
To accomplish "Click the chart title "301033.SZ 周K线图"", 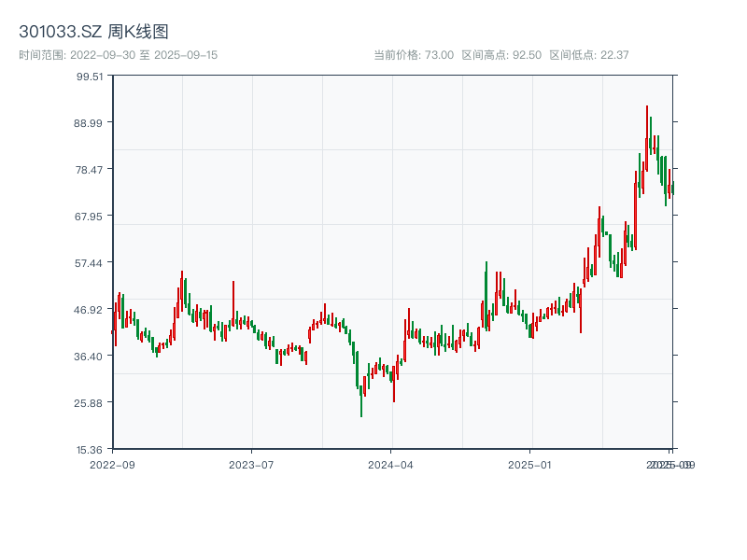I will point(94,32).
